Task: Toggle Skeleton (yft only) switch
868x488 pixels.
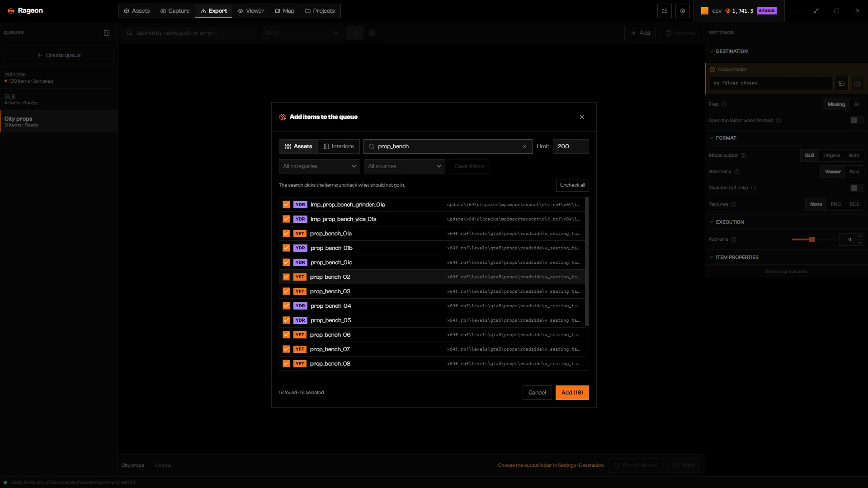Action: point(857,188)
